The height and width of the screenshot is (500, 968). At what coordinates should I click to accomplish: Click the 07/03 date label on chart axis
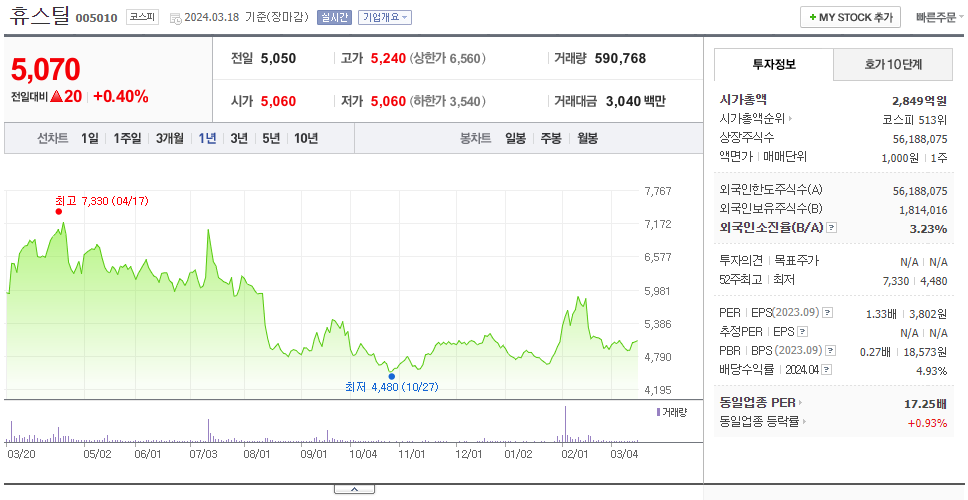(203, 454)
